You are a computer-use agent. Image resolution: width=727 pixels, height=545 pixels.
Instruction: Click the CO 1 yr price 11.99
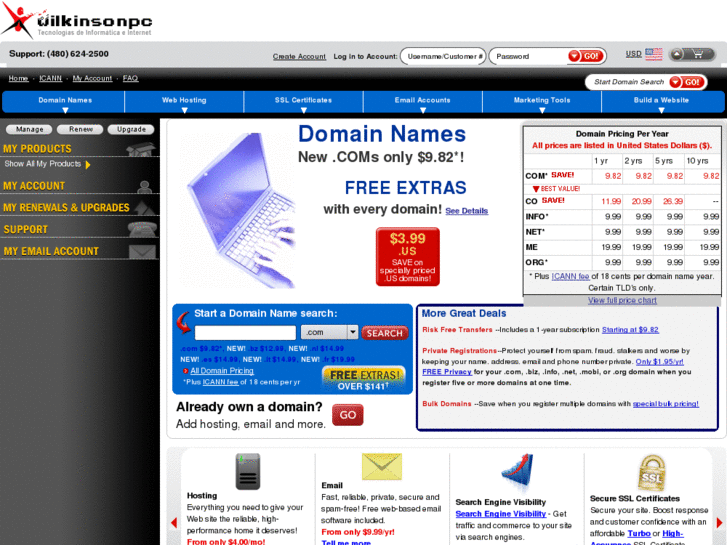coord(611,201)
